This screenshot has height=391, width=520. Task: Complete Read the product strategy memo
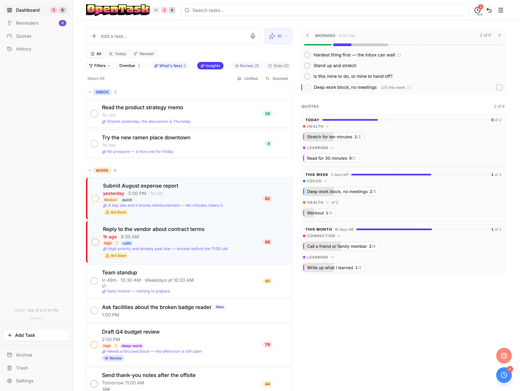[94, 114]
